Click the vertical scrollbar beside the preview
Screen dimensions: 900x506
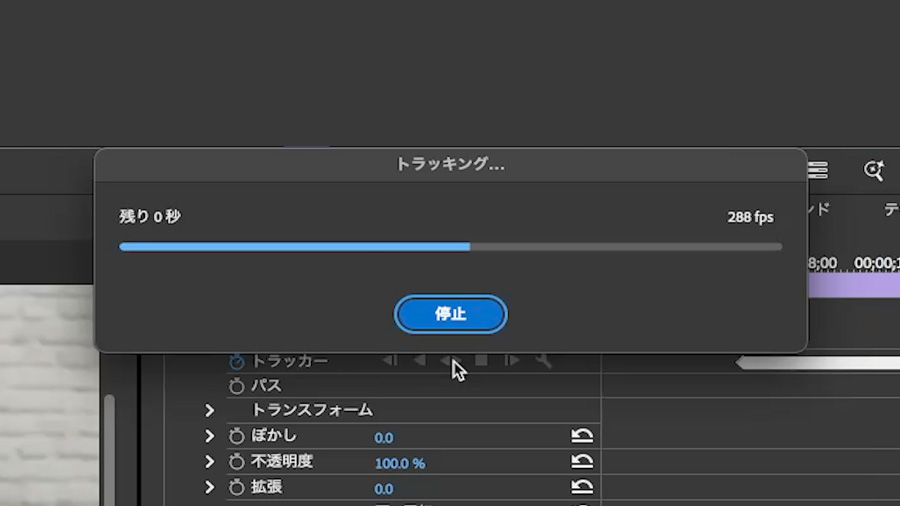[x=109, y=450]
